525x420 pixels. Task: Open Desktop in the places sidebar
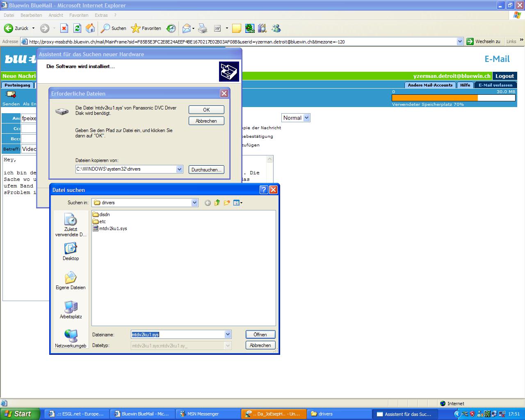point(71,251)
